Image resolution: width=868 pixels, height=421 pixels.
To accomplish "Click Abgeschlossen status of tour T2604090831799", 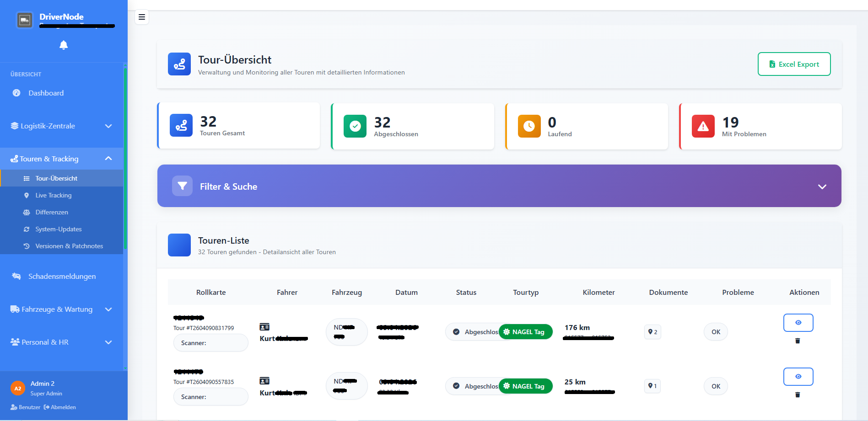I will (473, 332).
